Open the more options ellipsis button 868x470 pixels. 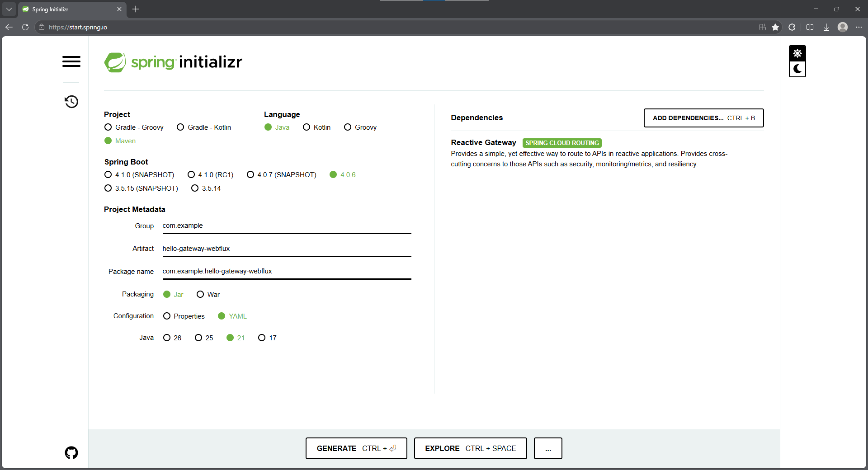click(548, 448)
